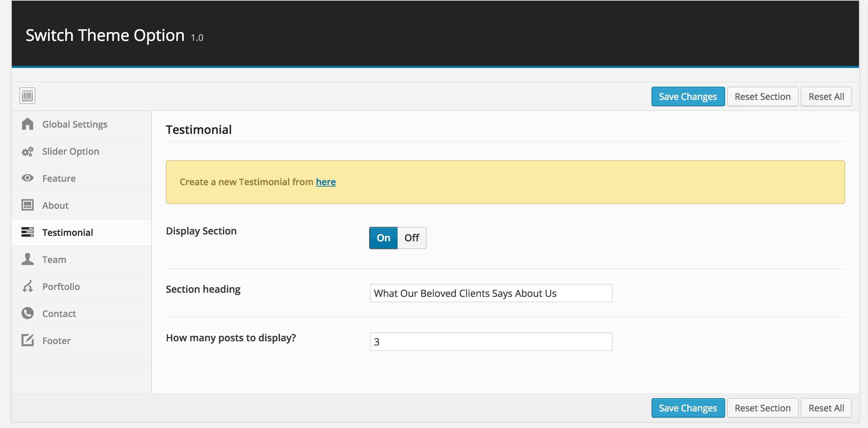Image resolution: width=868 pixels, height=428 pixels.
Task: Click the Global Settings home icon
Action: point(27,124)
